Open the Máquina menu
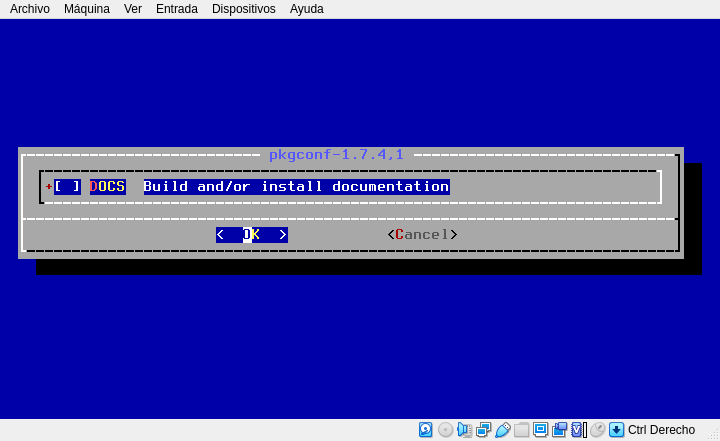Viewport: 720px width, 441px height. point(87,9)
